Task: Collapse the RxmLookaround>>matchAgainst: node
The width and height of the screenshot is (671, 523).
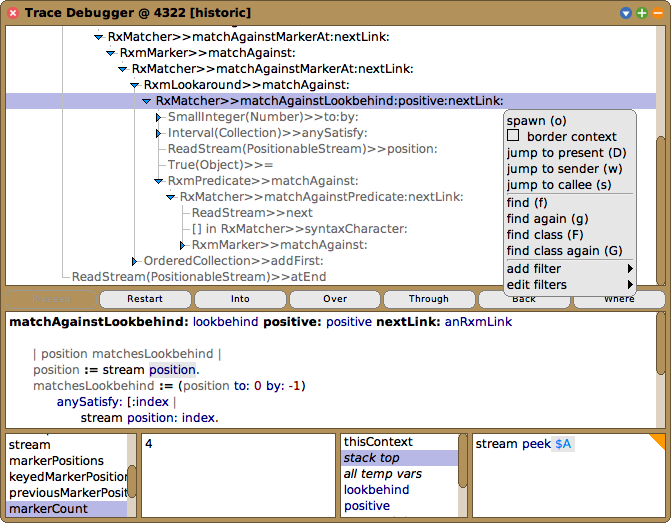Action: click(135, 85)
